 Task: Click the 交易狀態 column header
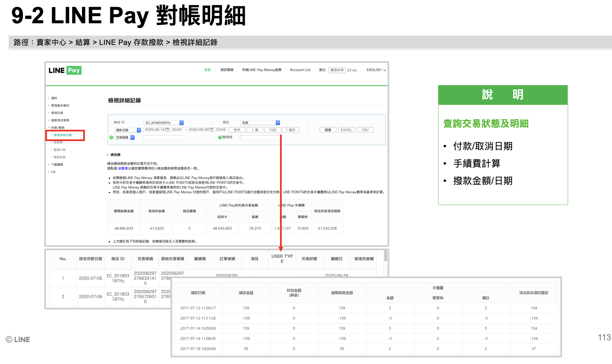(309, 259)
